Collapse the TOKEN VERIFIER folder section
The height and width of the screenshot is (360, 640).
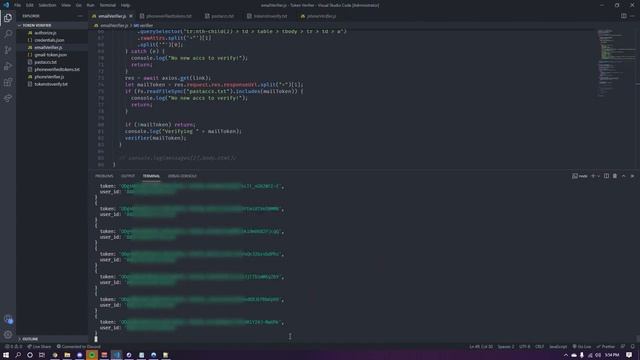click(x=52, y=25)
